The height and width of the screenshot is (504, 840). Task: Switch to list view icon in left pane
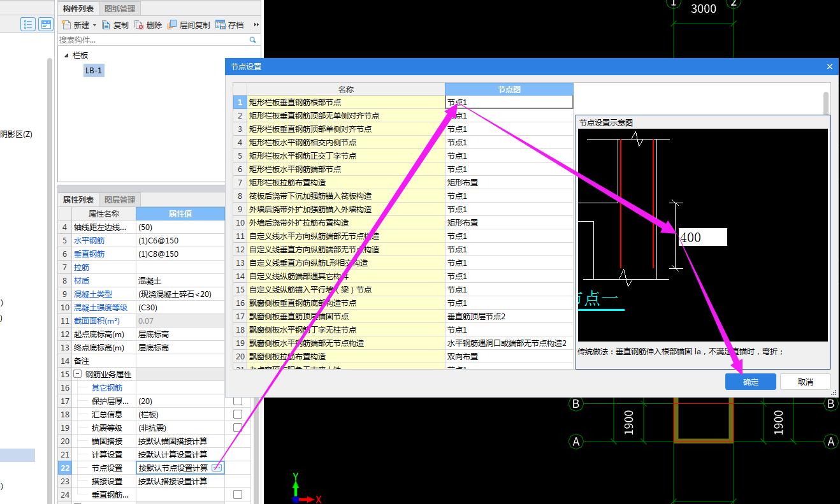(28, 24)
